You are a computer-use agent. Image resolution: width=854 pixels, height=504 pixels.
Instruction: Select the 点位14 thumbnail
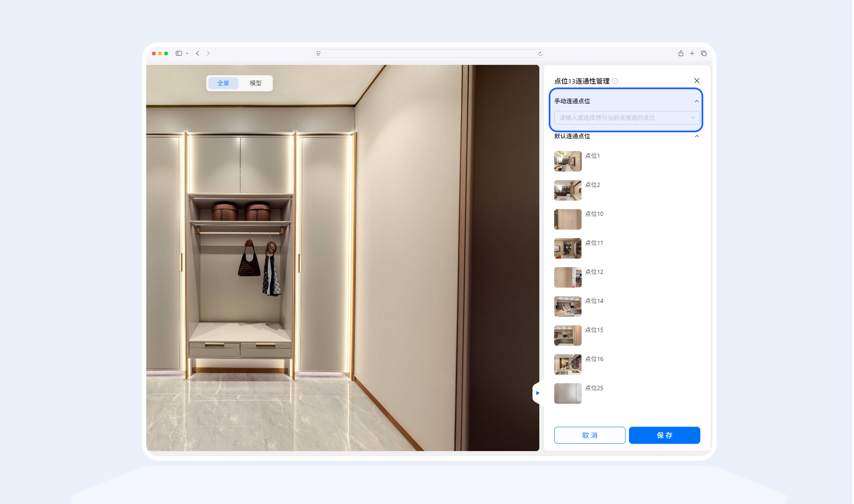[567, 306]
